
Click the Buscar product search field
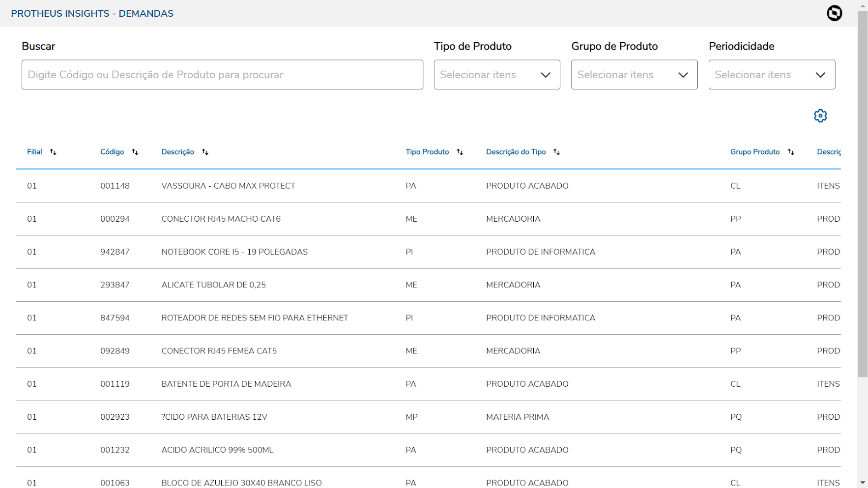pyautogui.click(x=222, y=75)
